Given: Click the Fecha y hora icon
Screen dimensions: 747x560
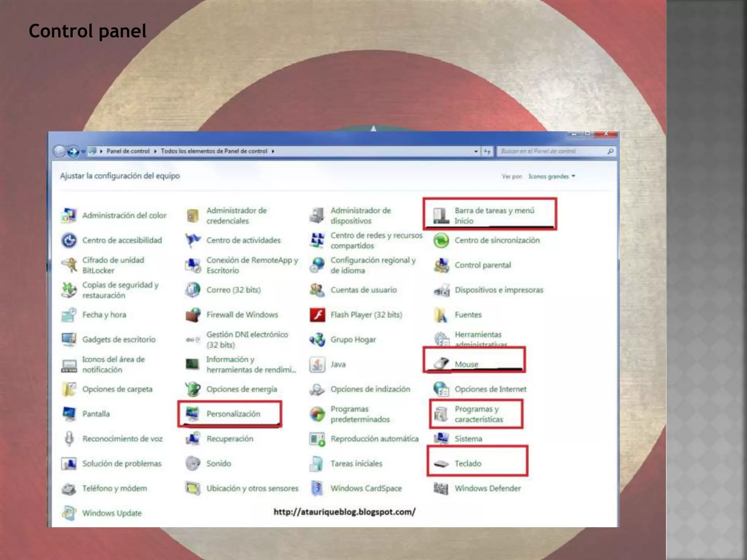Looking at the screenshot, I should (69, 315).
